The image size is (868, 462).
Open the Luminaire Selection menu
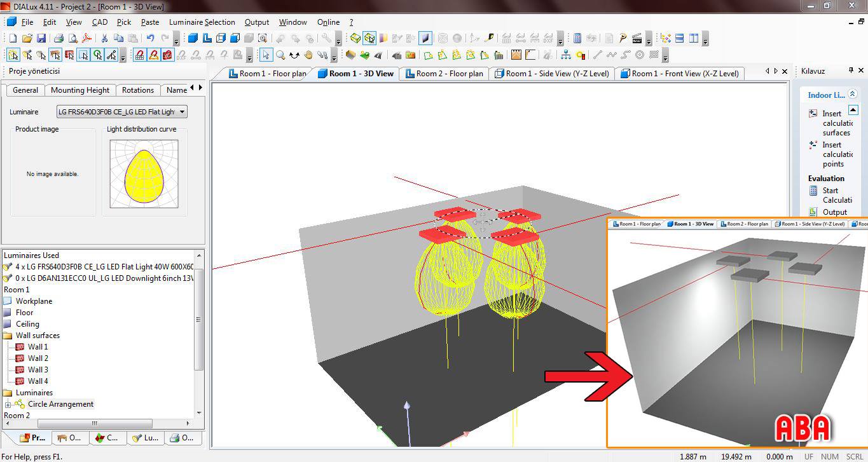[x=202, y=22]
